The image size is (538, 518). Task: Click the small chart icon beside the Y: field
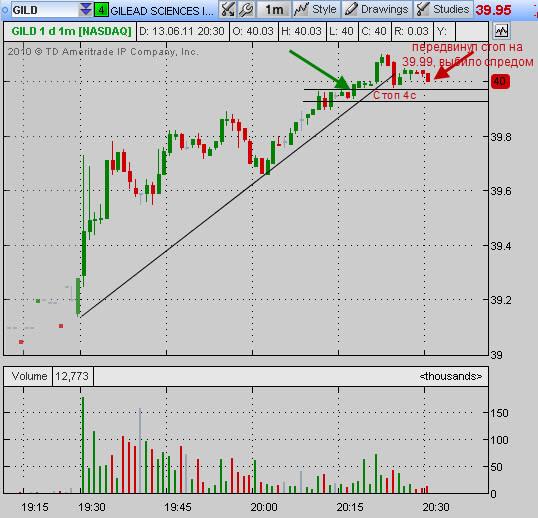click(501, 31)
